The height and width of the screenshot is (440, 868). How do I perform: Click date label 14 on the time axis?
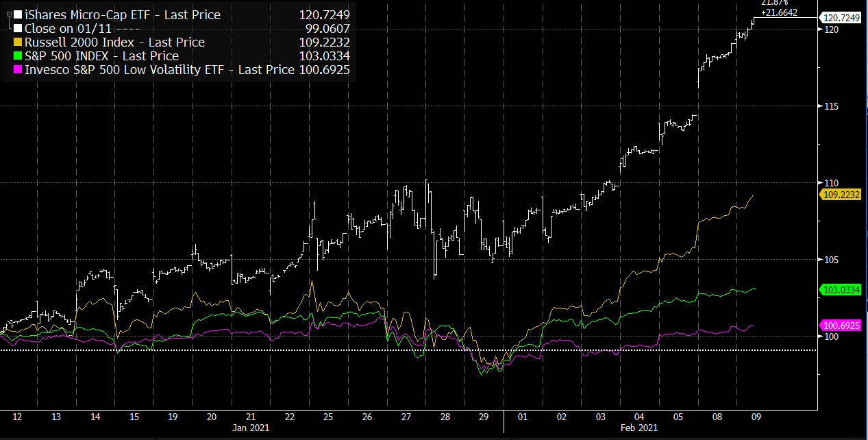95,416
